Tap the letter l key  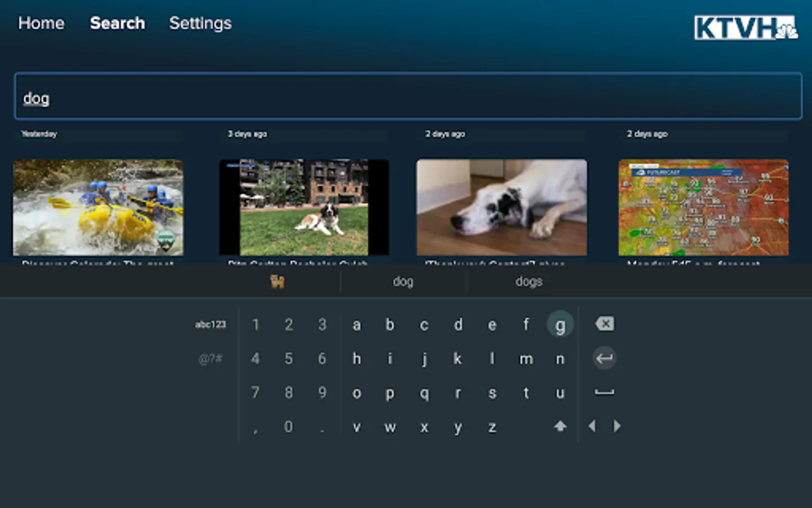[x=492, y=358]
